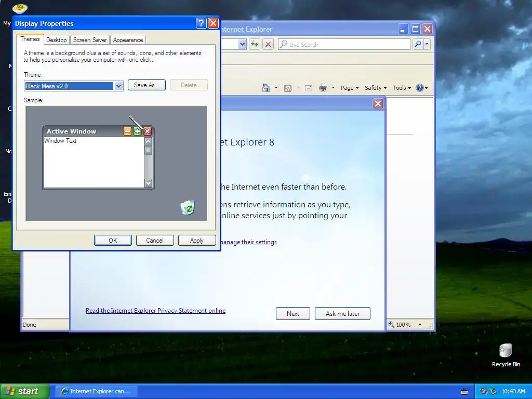Screen dimensions: 532x399
Task: Click the Display Properties help question mark button
Action: (201, 23)
